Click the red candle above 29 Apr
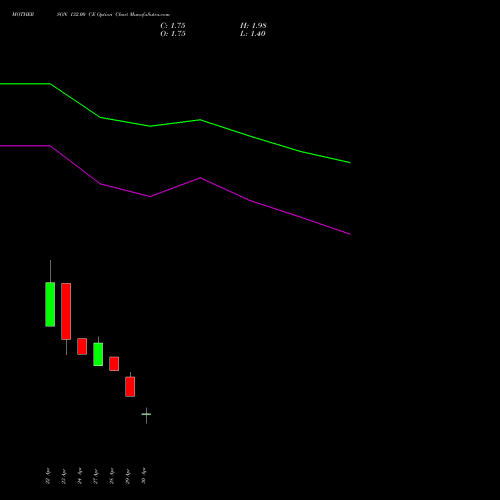This screenshot has width=500, height=500. (130, 387)
